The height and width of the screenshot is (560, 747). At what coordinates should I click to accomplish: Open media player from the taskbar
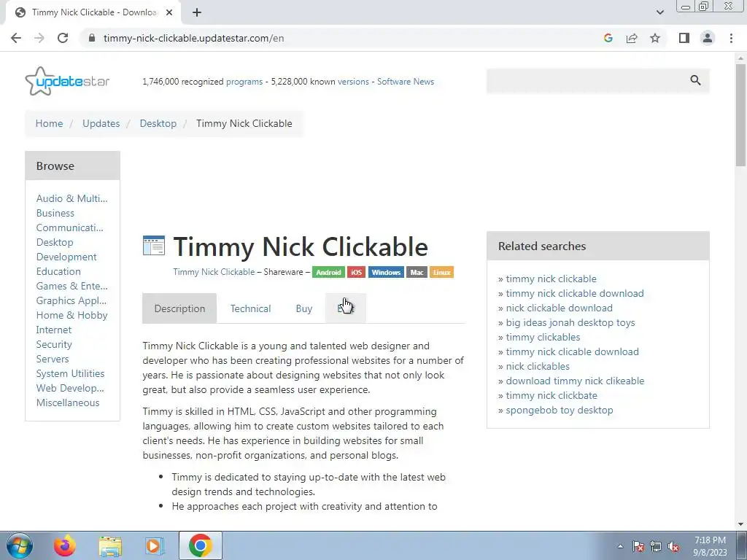(x=154, y=545)
